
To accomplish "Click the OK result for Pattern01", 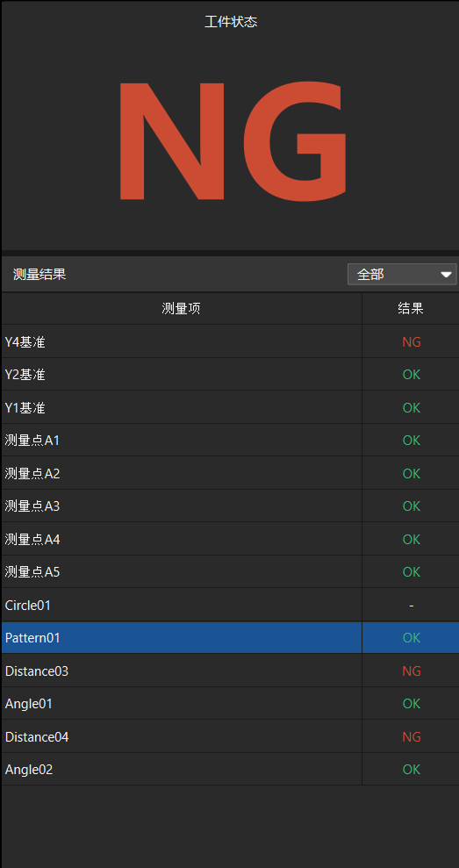I will (x=412, y=638).
